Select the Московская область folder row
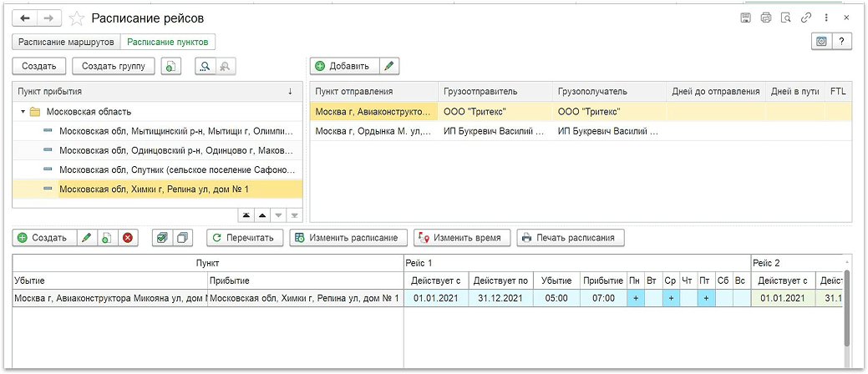This screenshot has height=374, width=868. coord(157,112)
